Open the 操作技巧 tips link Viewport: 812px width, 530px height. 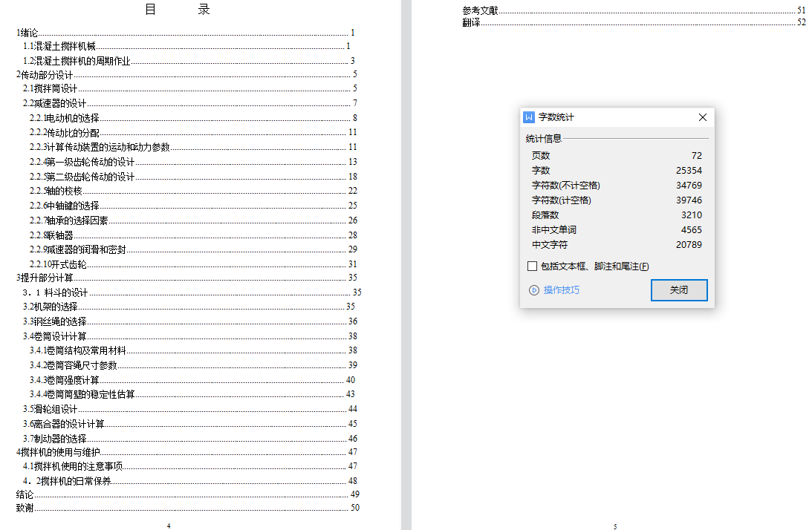tap(561, 290)
